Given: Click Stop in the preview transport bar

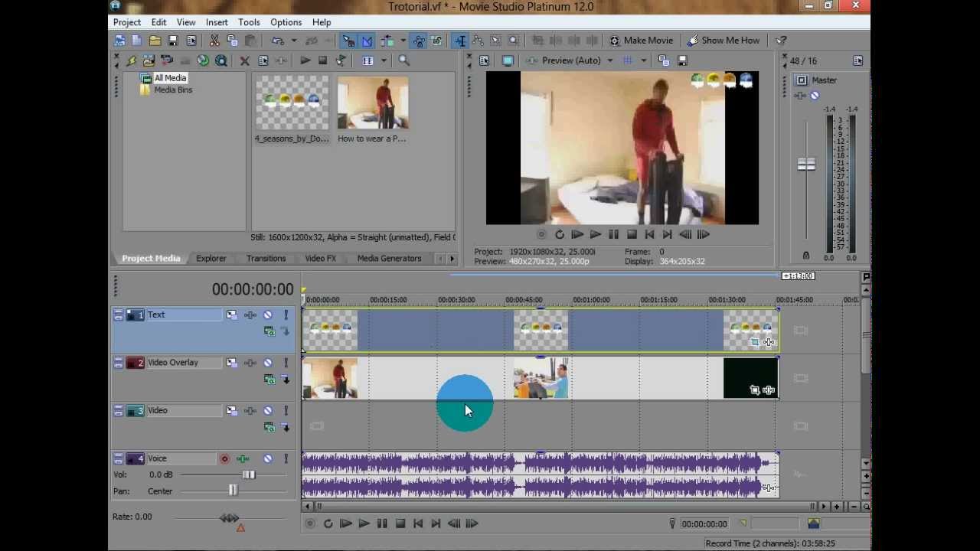Looking at the screenshot, I should click(x=632, y=235).
